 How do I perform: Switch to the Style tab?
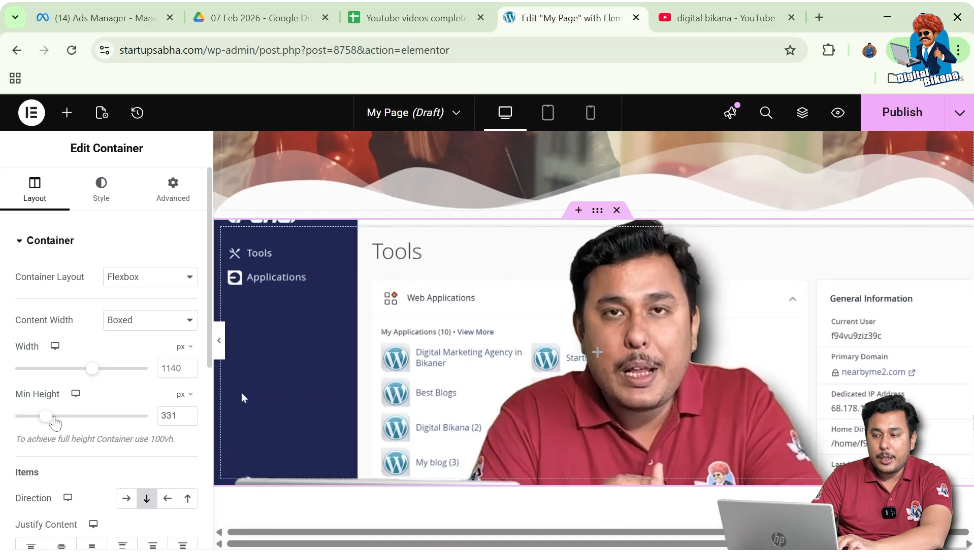tap(101, 189)
